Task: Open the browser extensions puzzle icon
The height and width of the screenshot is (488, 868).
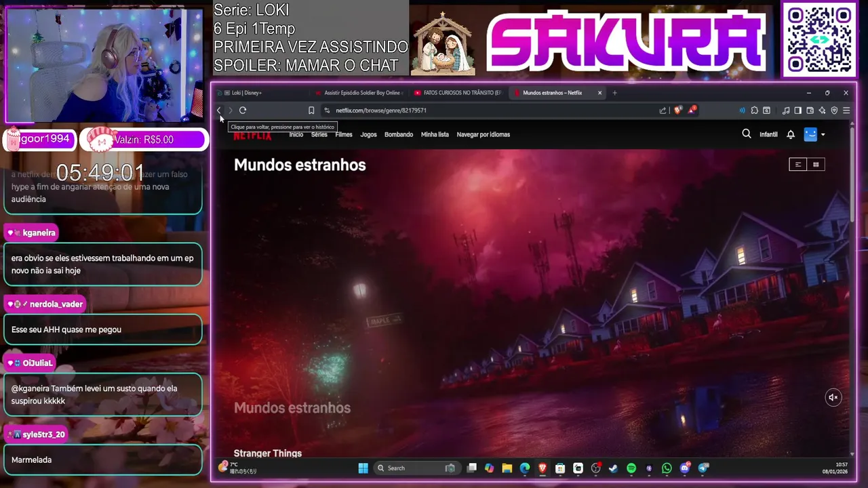Action: tap(754, 110)
